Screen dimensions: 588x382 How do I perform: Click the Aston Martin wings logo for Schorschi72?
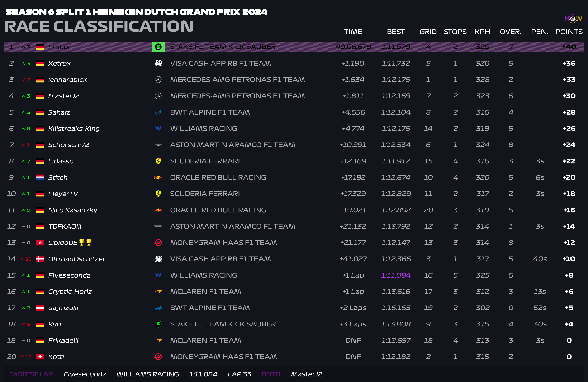coord(158,145)
